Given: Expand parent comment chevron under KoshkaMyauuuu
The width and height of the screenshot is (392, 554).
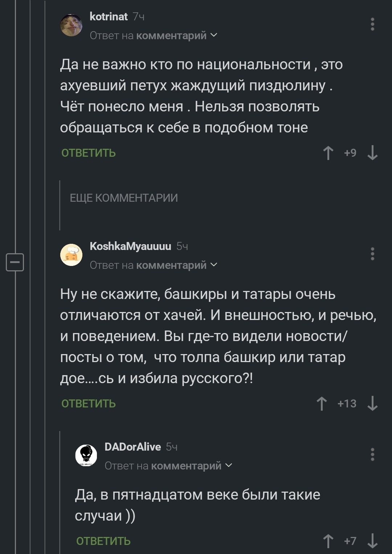Looking at the screenshot, I should [214, 265].
